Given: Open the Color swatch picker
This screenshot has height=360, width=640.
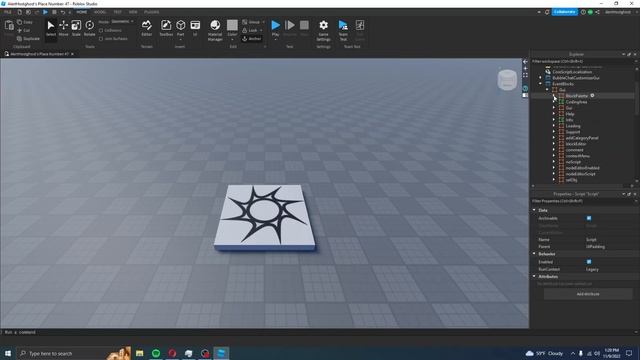Looking at the screenshot, I should (232, 25).
